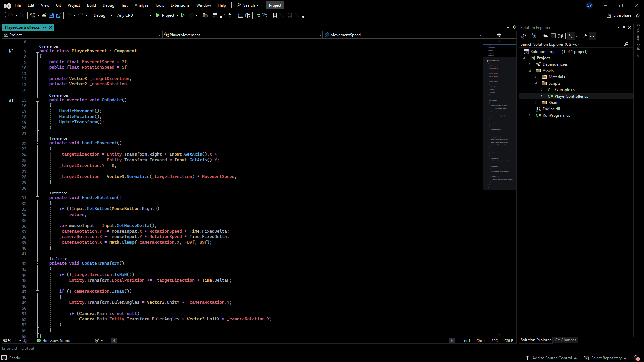Click the editor split window handle
Viewport: 644px width, 362px height.
coord(499,35)
